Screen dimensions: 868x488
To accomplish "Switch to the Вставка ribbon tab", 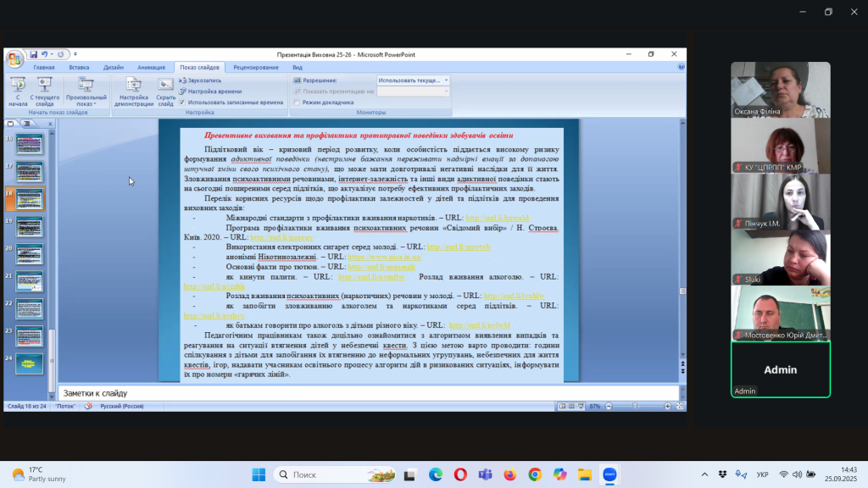I will coord(79,67).
